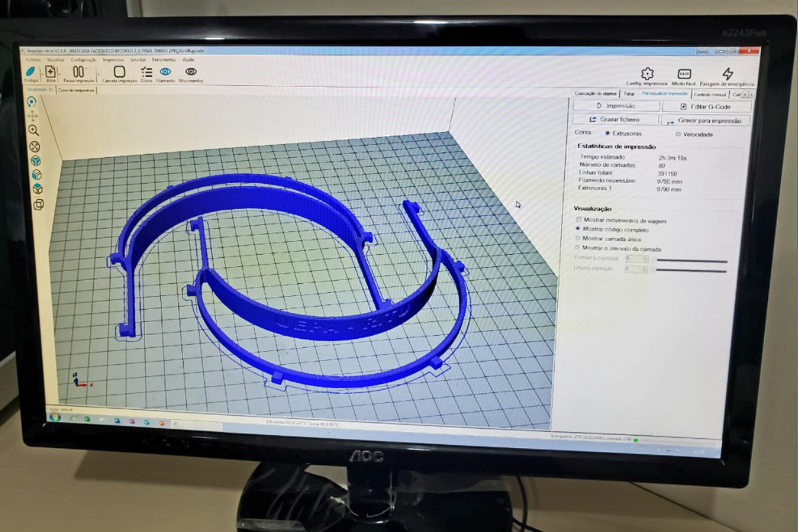The height and width of the screenshot is (532, 798).
Task: Select Mostrar camada única radio option
Action: tap(577, 238)
